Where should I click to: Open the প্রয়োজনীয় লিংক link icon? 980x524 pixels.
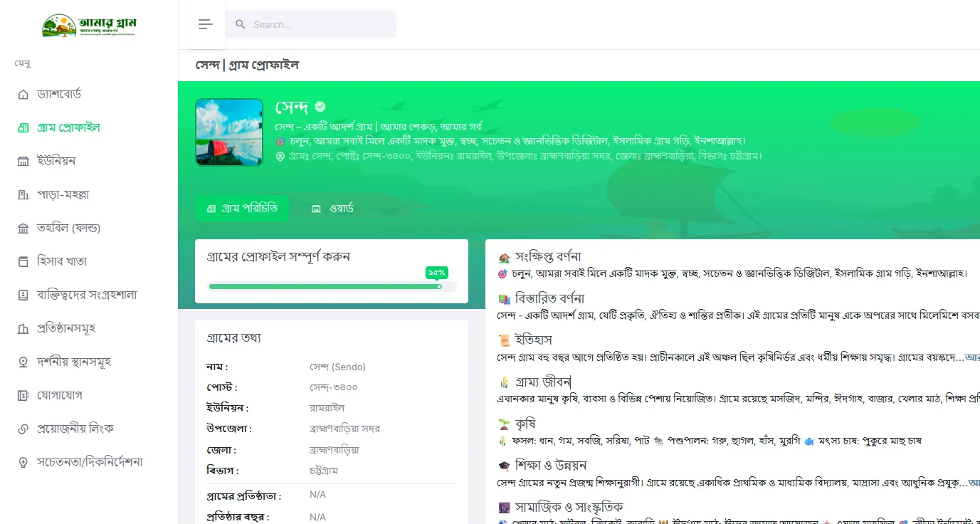coord(23,429)
